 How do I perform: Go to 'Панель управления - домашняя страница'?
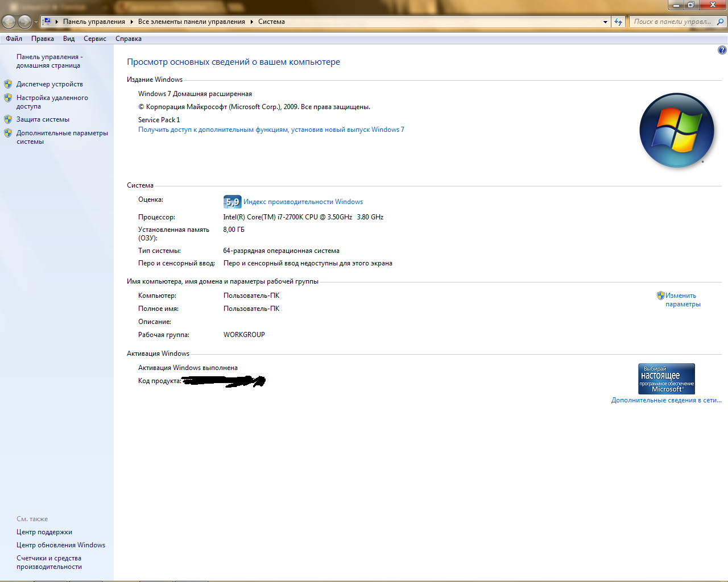pyautogui.click(x=49, y=61)
